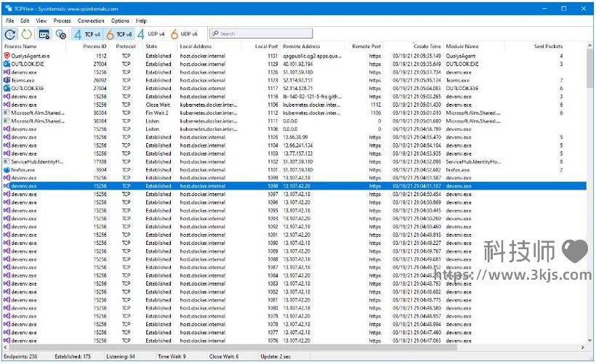Click Endpoints: 256 in status bar
Viewport: 596px width, 364px height.
[20, 357]
